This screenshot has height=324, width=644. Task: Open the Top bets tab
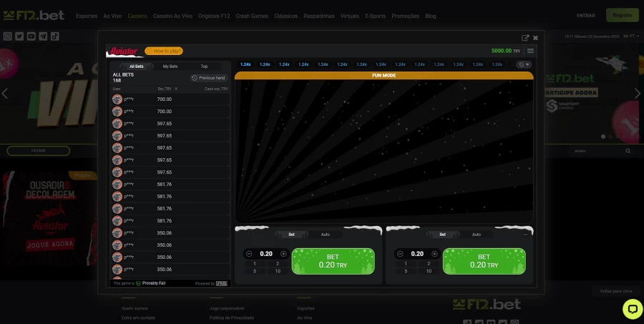[x=204, y=67]
